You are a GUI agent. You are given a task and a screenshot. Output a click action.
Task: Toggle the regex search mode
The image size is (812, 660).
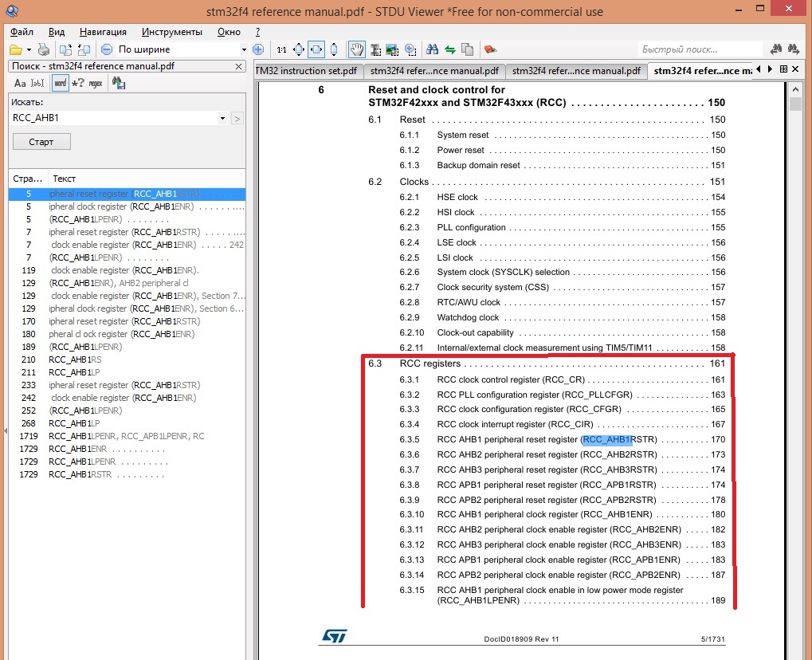point(96,83)
